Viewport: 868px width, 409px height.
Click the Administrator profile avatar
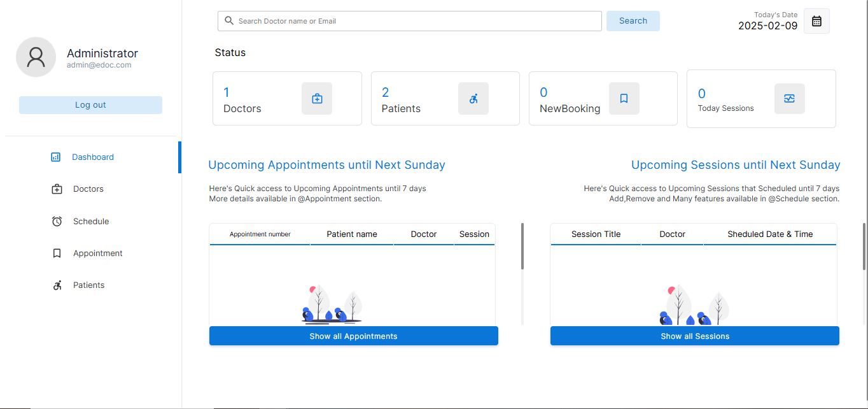pyautogui.click(x=36, y=57)
